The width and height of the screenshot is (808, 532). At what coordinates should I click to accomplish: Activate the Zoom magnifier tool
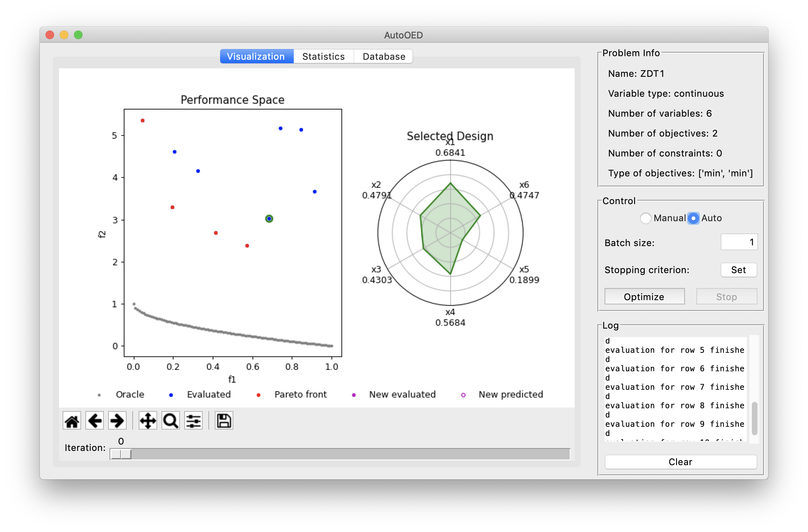(x=171, y=421)
